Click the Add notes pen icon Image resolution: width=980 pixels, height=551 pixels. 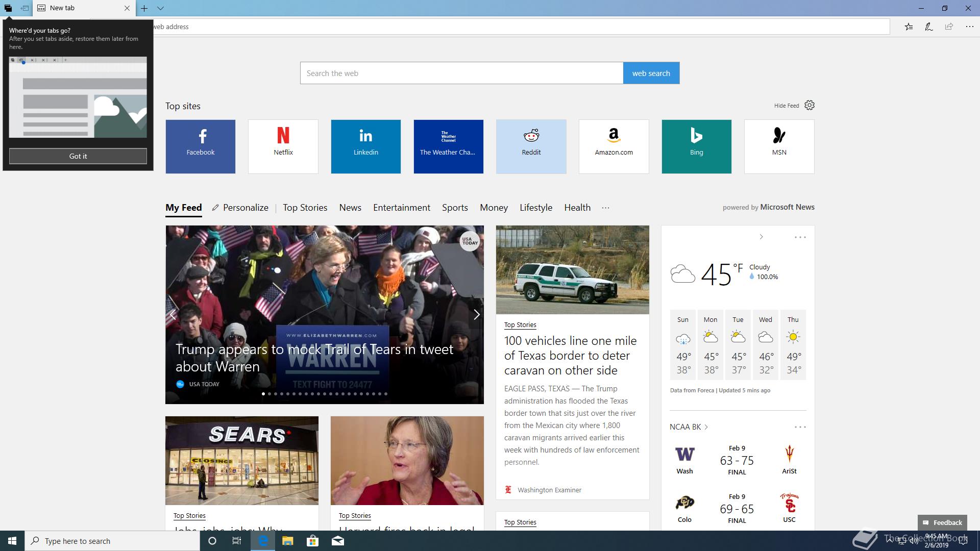tap(929, 27)
